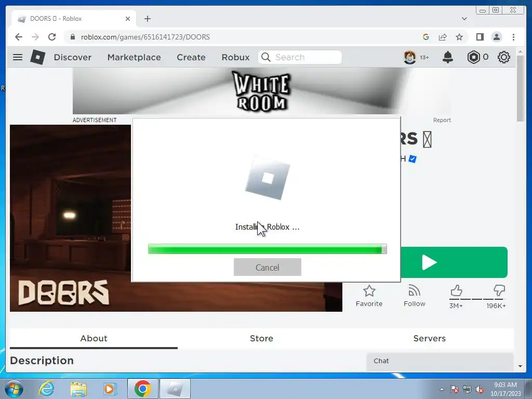Follow the DOORS game
The image size is (532, 399).
(414, 296)
